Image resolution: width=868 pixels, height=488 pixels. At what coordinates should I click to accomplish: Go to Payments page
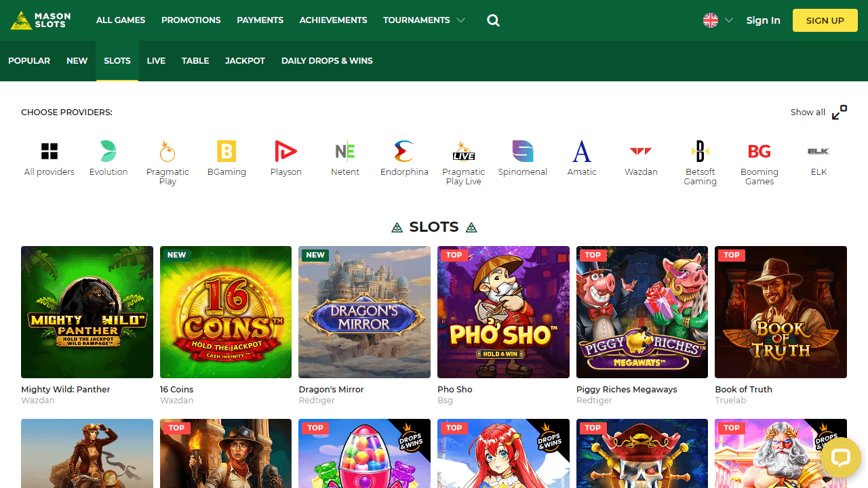pyautogui.click(x=260, y=20)
